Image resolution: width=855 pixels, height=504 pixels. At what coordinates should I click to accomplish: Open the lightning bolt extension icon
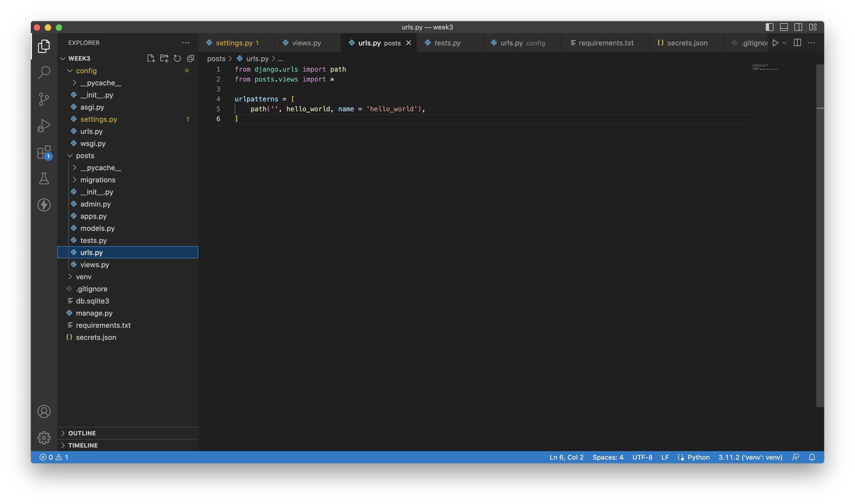tap(44, 205)
